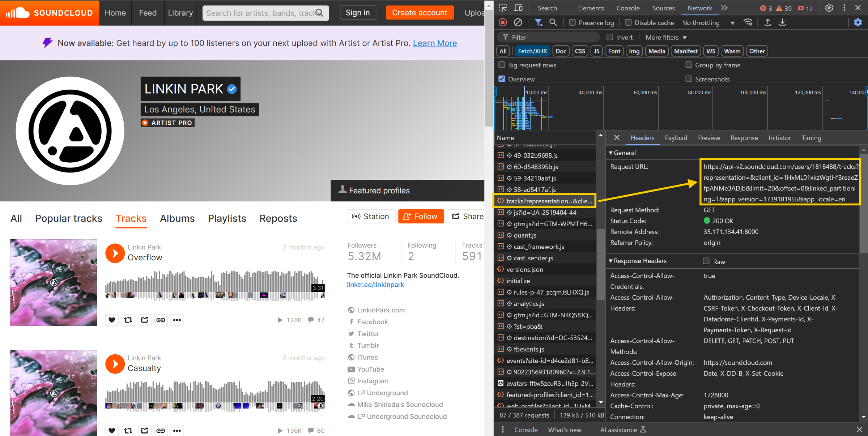Viewport: 868px width, 436px height.
Task: Open the Albums tab on the profile
Action: [x=177, y=218]
